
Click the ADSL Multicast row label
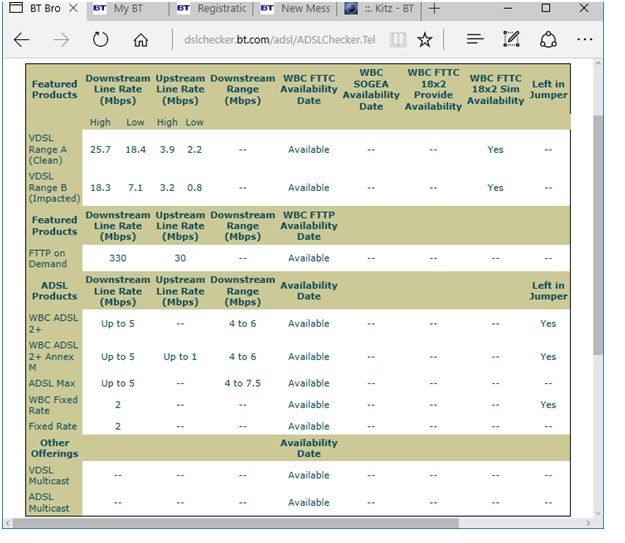tap(49, 502)
